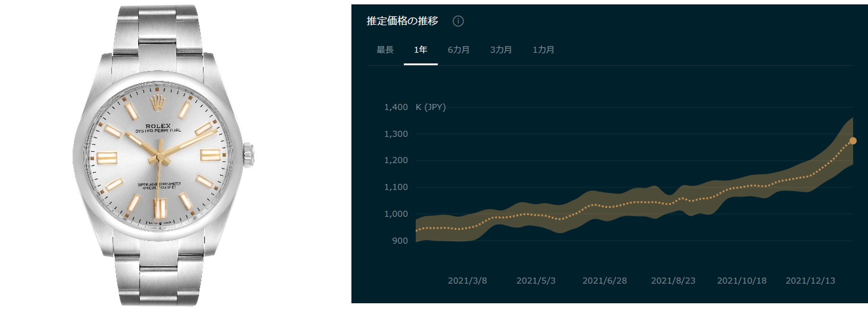The height and width of the screenshot is (312, 868).
Task: Select the 1,200 axis label
Action: point(396,160)
